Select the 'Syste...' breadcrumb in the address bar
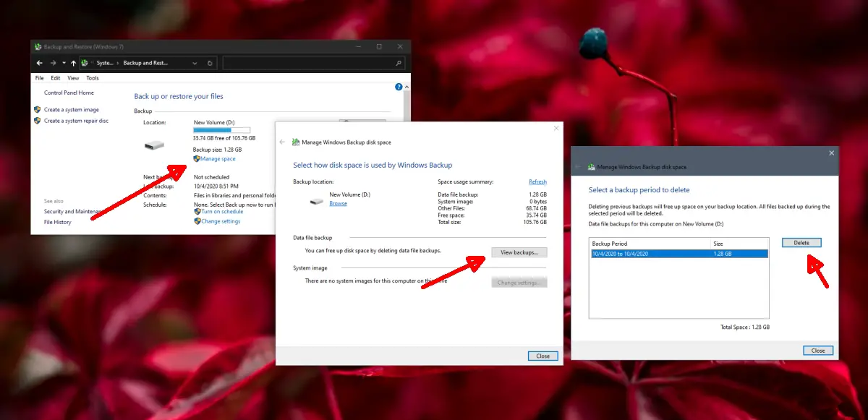868x420 pixels. coord(106,63)
